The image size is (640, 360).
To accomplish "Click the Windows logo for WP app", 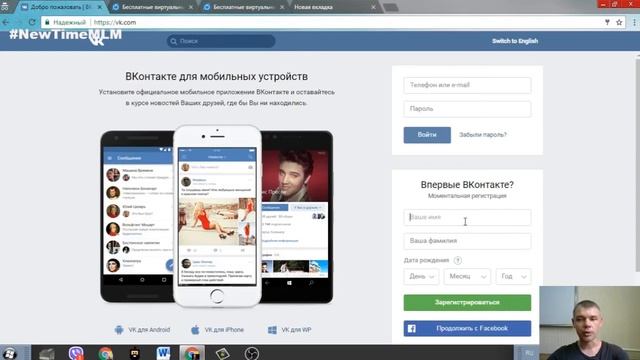I will tap(272, 330).
